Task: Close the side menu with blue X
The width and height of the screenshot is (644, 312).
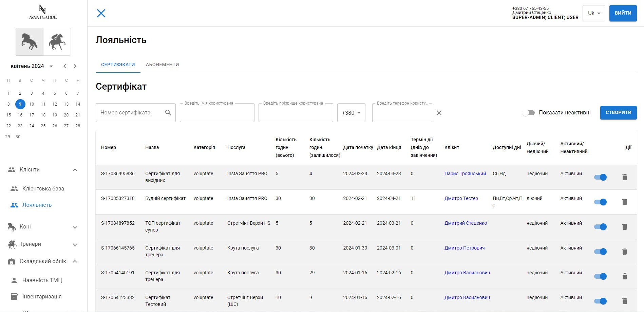Action: [x=101, y=13]
